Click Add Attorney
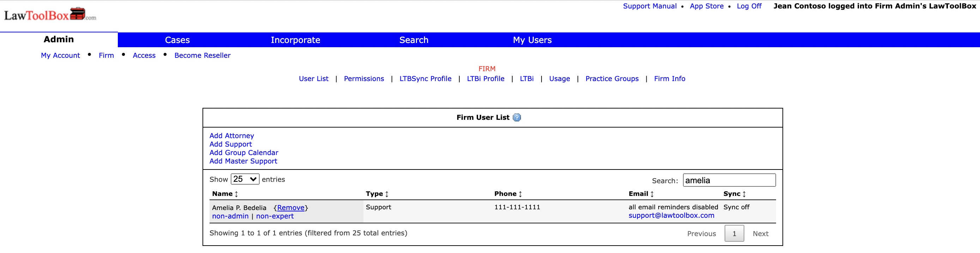Screen dimensions: 980x253 click(x=232, y=136)
